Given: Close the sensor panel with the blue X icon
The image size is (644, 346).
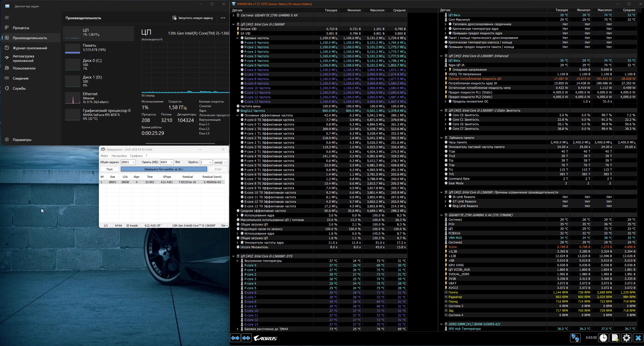Looking at the screenshot, I should pos(638,338).
